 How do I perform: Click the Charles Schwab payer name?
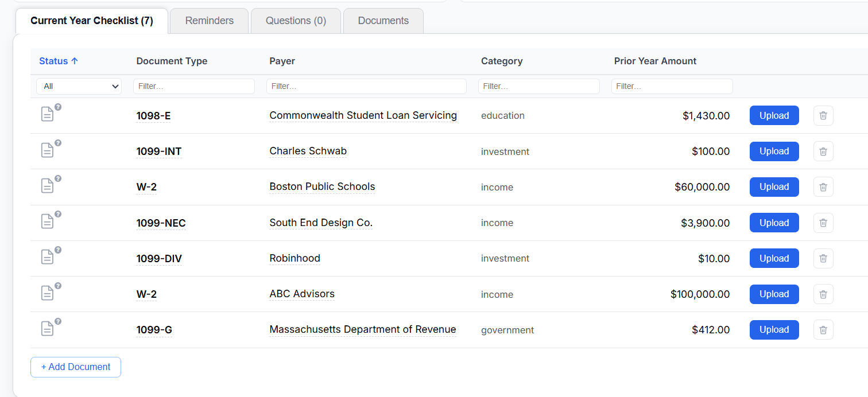tap(308, 151)
